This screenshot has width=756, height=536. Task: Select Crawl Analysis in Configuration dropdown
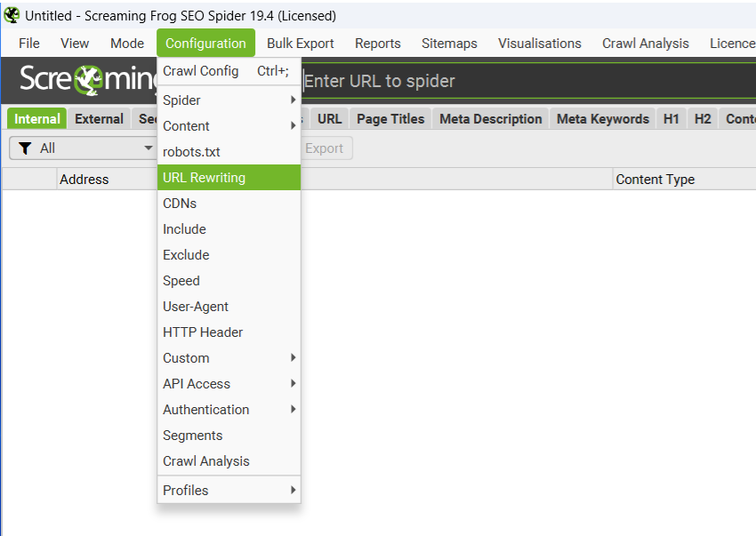click(x=229, y=461)
